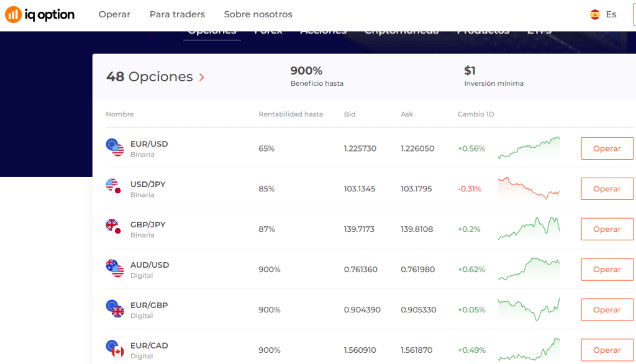This screenshot has width=636, height=364.
Task: Click the USD/JPY currency pair flag icon
Action: click(x=115, y=188)
